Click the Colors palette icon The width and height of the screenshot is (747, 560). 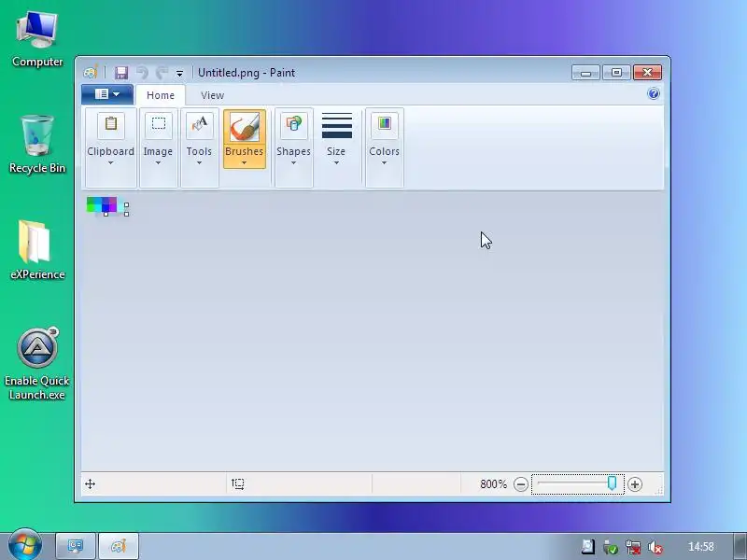(384, 124)
